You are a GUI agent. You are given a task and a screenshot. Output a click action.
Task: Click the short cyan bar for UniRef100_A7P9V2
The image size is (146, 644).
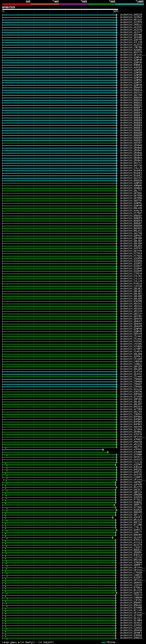(x=53, y=450)
